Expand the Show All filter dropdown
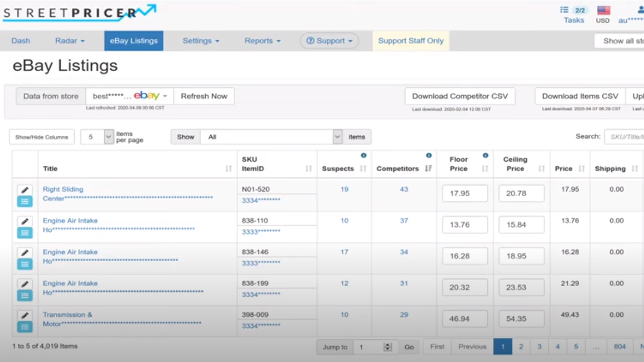644x362 pixels. coord(337,137)
